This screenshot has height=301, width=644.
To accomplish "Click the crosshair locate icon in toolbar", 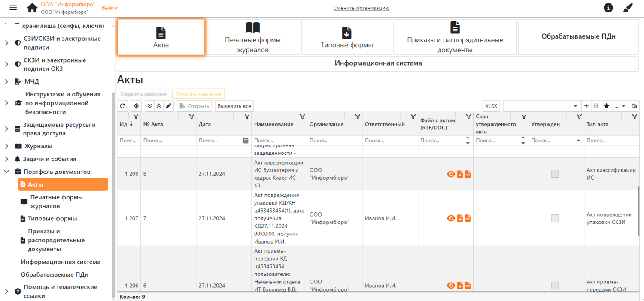I will coord(136,106).
